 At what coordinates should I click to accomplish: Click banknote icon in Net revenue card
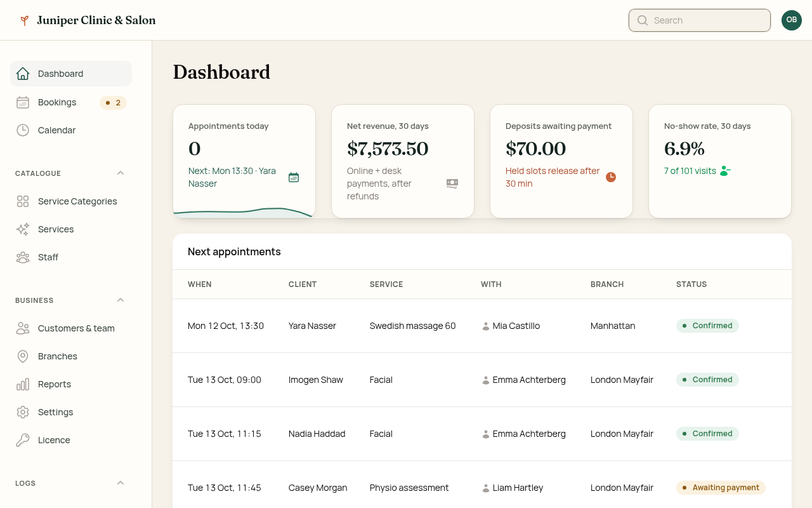click(452, 184)
